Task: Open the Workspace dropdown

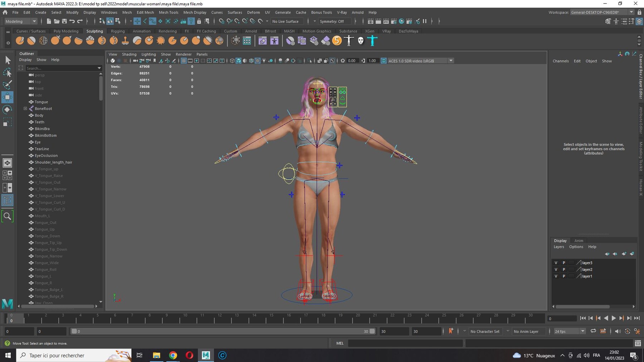Action: [602, 12]
